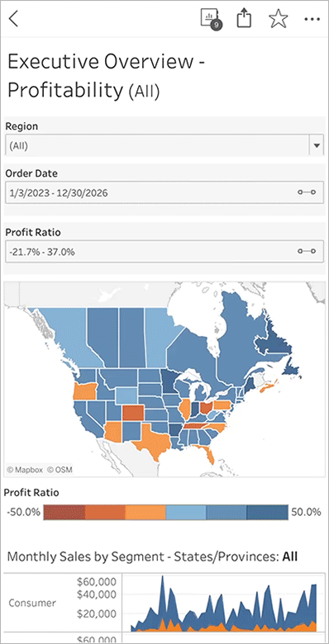Open the Region (All) combo box
The image size is (329, 644).
(x=164, y=145)
